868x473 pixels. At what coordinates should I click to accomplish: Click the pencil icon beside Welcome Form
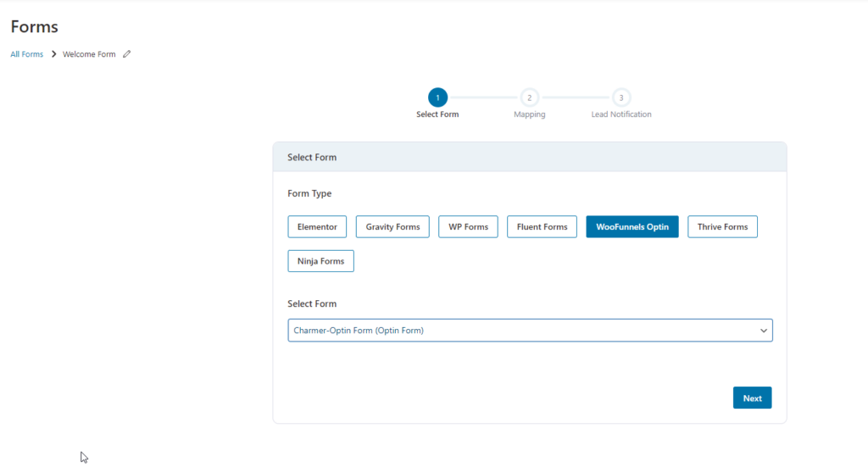[127, 53]
